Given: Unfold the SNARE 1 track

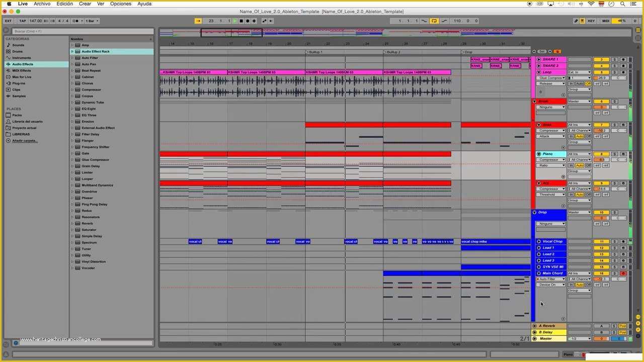Looking at the screenshot, I should tap(539, 59).
